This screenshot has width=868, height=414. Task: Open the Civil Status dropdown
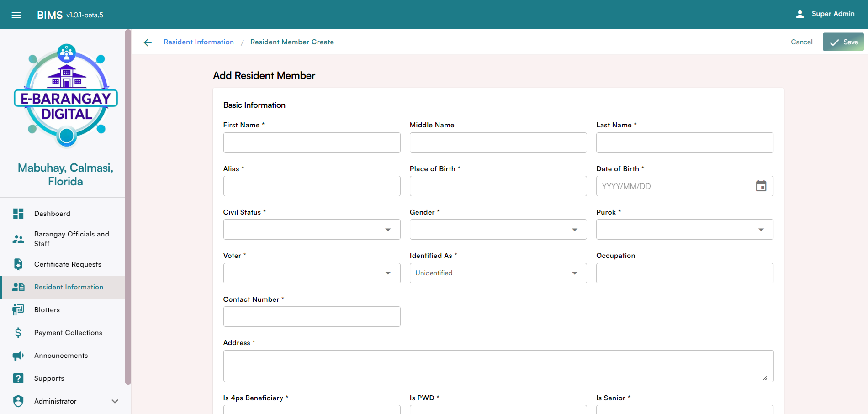coord(312,230)
